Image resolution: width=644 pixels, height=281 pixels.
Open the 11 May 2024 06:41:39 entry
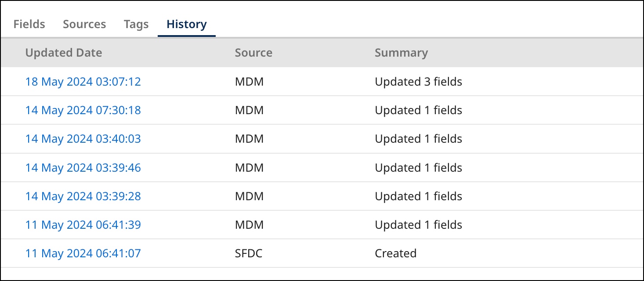pos(83,225)
